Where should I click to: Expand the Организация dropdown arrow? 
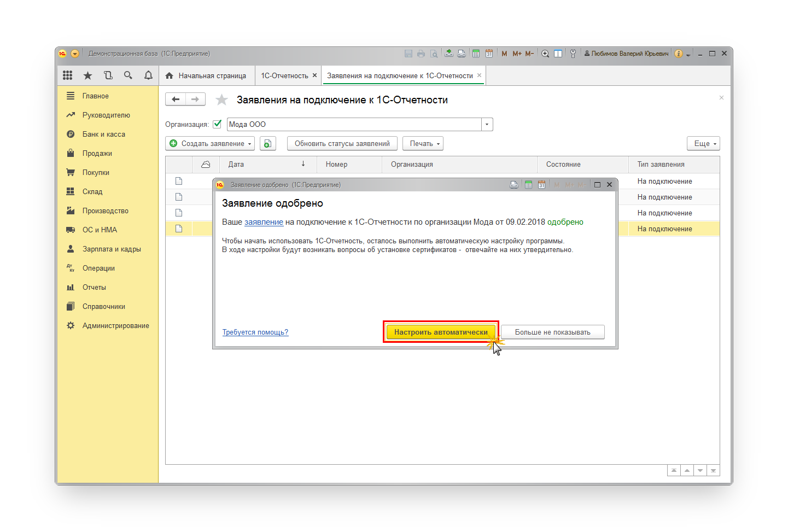[487, 124]
